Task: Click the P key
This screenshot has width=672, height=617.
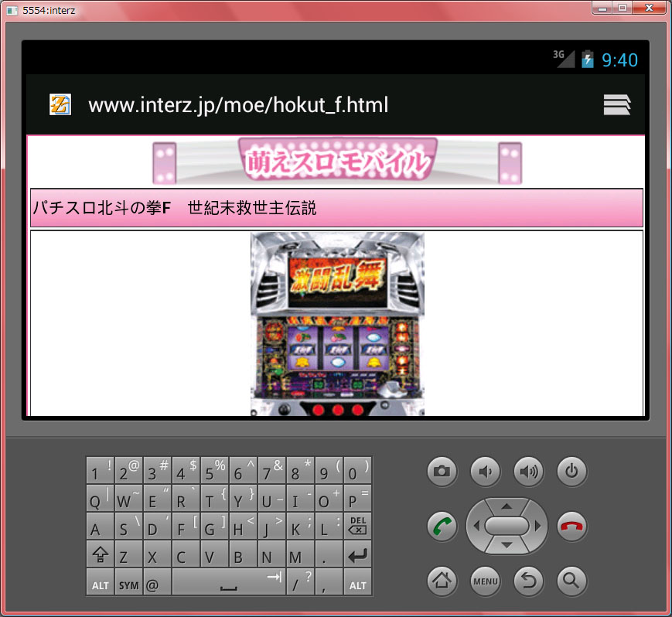Action: coord(358,498)
